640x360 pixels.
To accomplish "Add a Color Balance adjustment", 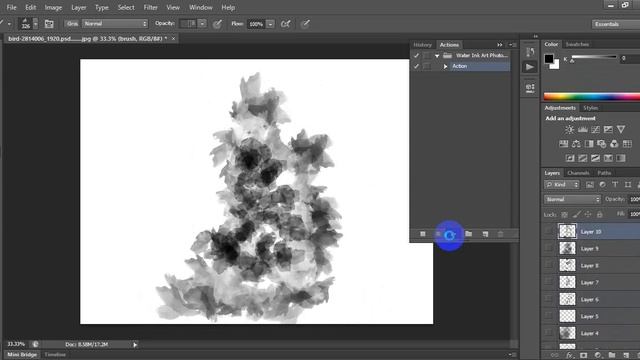I will pos(576,144).
